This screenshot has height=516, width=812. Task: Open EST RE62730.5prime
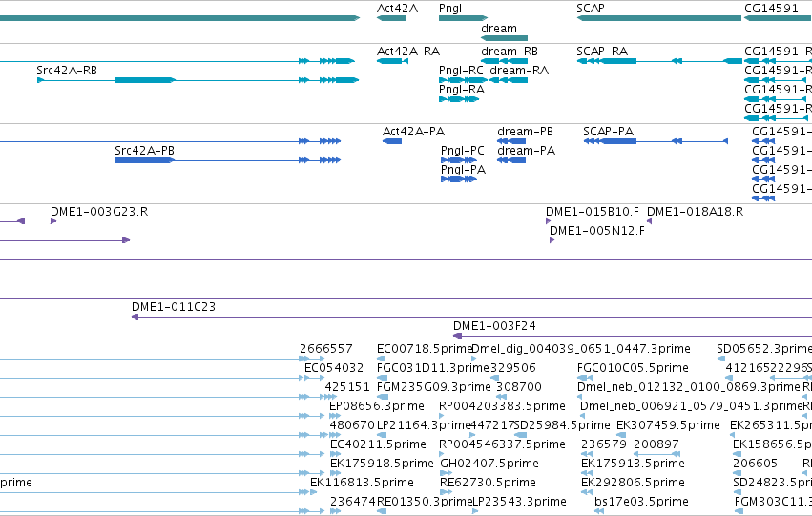[488, 483]
